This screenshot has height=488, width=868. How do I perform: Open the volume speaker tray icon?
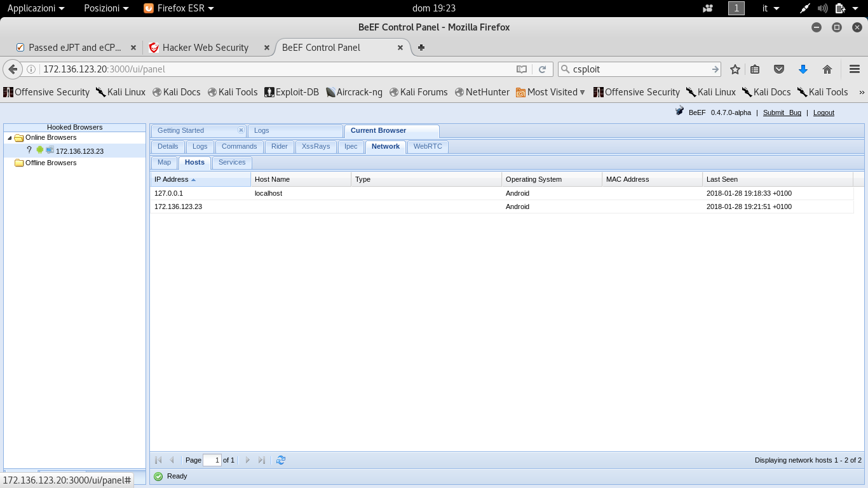[822, 8]
